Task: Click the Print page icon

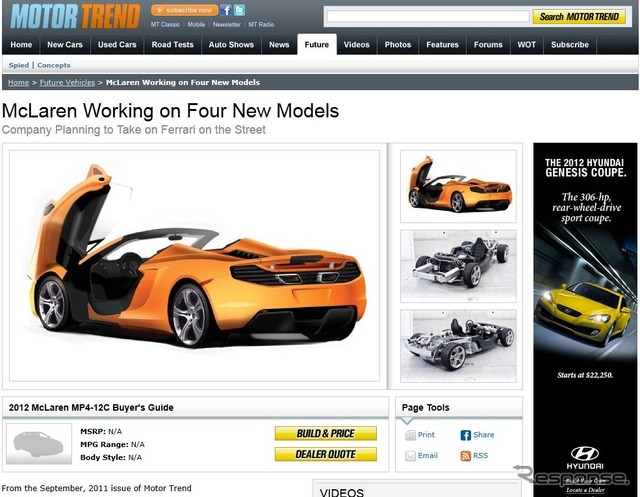Action: 410,435
